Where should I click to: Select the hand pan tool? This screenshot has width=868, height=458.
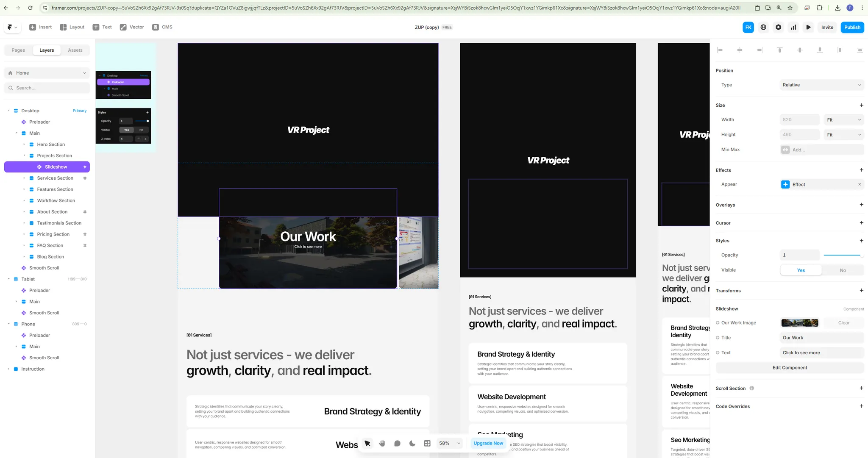click(x=382, y=443)
